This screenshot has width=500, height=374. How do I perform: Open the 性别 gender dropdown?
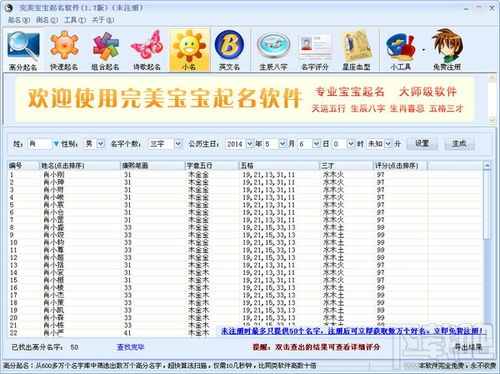point(101,144)
